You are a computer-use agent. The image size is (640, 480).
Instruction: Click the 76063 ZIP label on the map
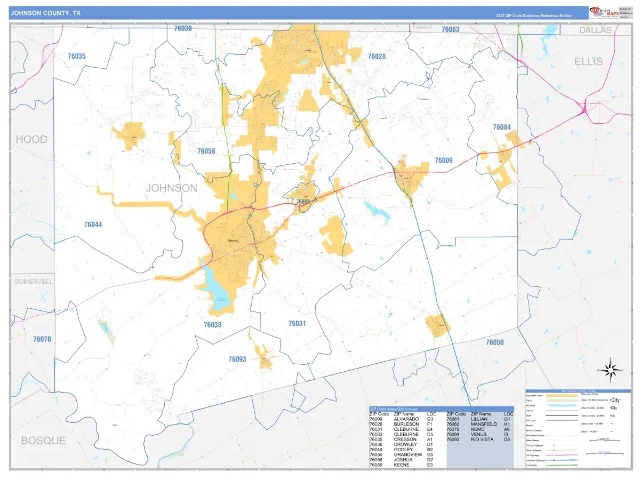(451, 29)
